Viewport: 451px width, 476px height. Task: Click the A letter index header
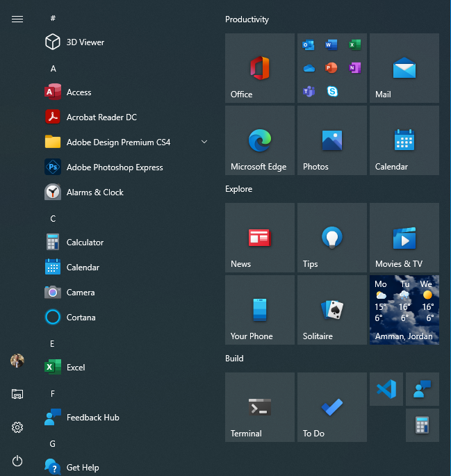[53, 69]
